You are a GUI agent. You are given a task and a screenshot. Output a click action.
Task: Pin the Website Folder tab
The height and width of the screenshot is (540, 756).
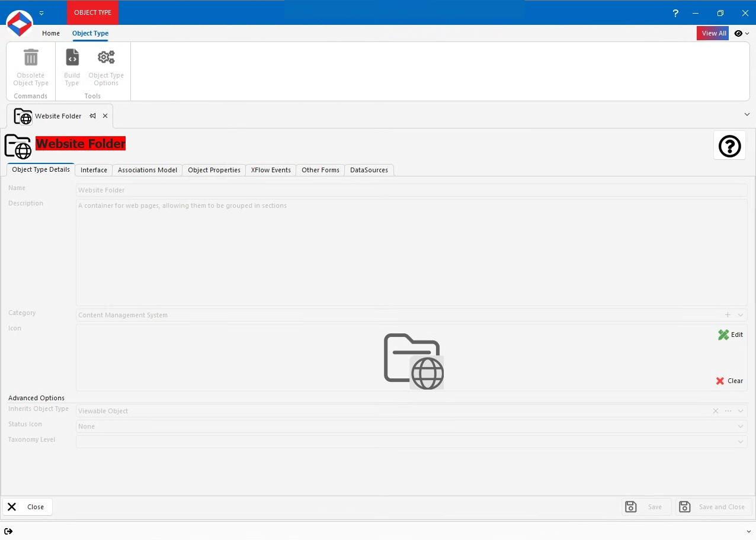[92, 116]
